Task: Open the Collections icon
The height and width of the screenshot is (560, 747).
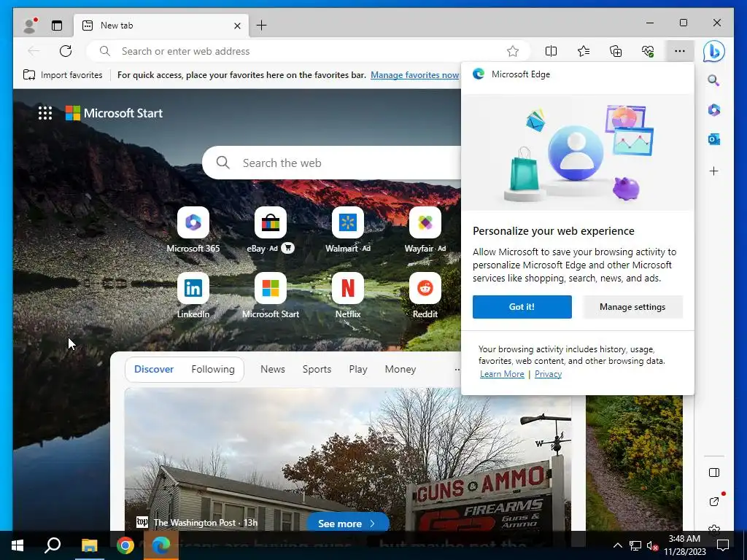Action: 616,51
